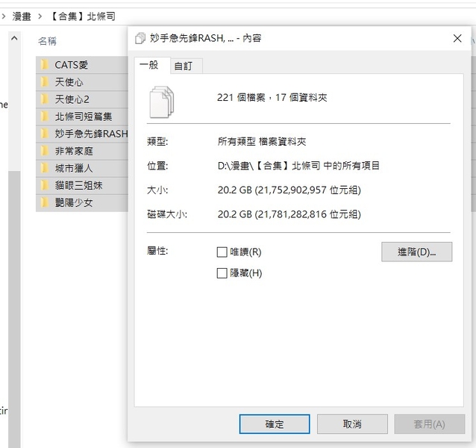Expand the breadcrumb chevron before 【合集】北條司
Image resolution: width=476 pixels, height=448 pixels.
tap(40, 16)
